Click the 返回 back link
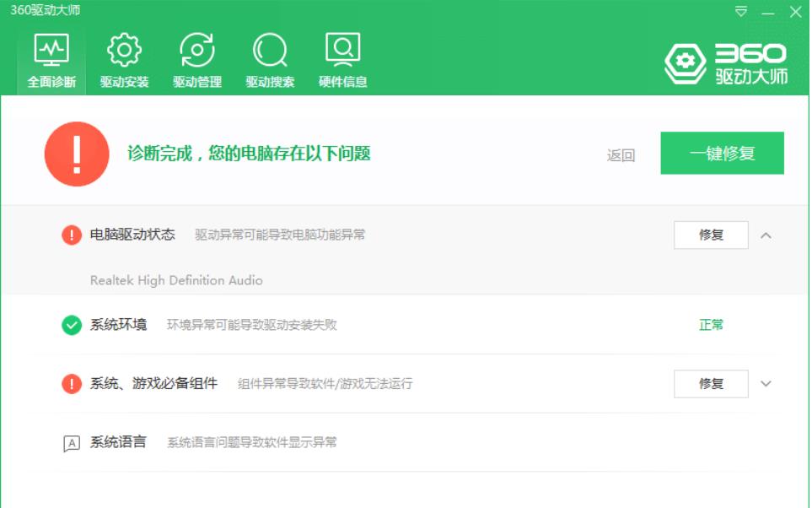812x508 pixels. coord(621,155)
